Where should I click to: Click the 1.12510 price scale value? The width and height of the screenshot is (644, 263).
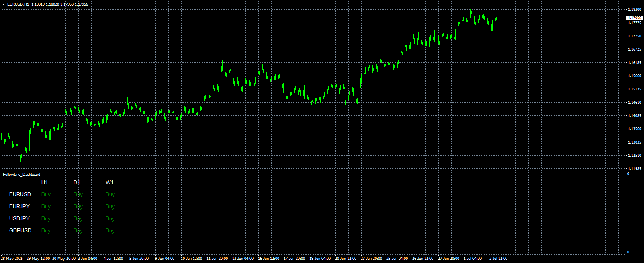634,156
